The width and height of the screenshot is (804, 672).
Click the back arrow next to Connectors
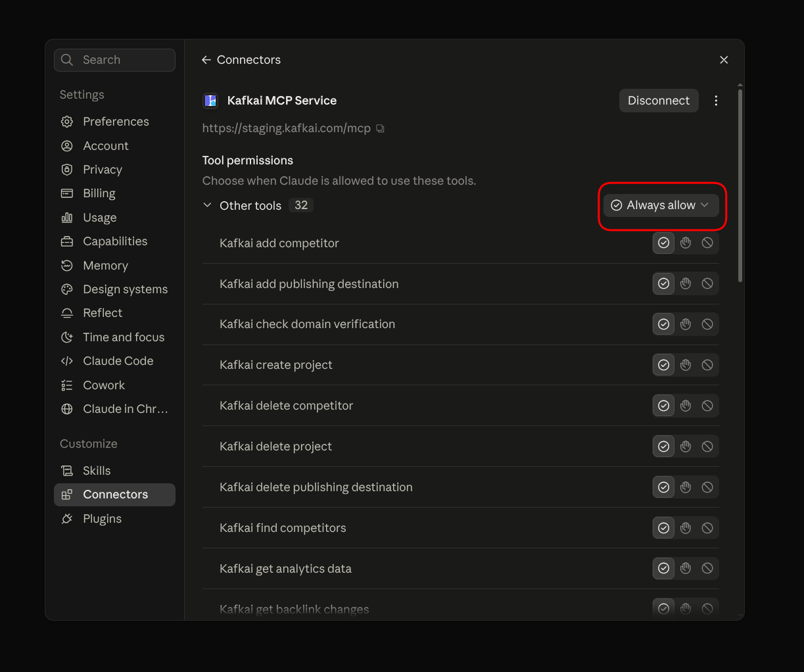206,60
